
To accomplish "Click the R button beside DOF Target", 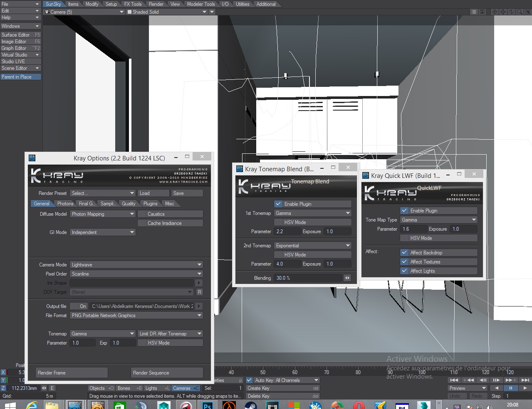I will (x=200, y=292).
